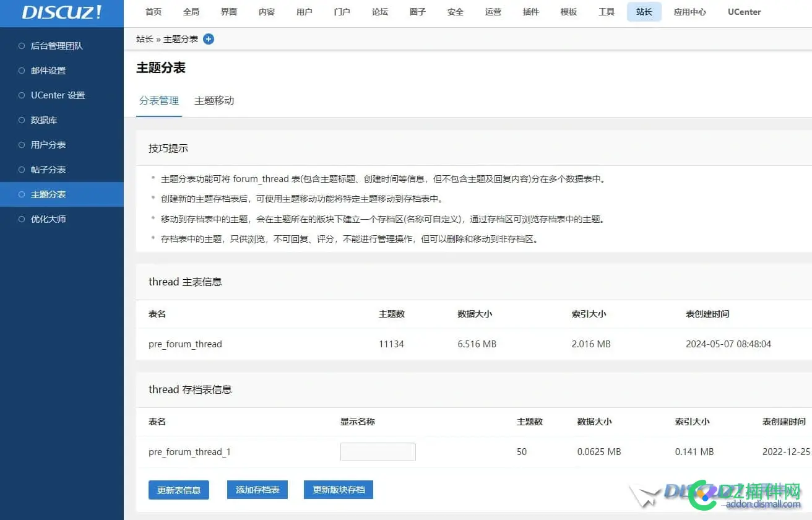Open the 运营 menu
The image size is (812, 520).
click(x=493, y=12)
